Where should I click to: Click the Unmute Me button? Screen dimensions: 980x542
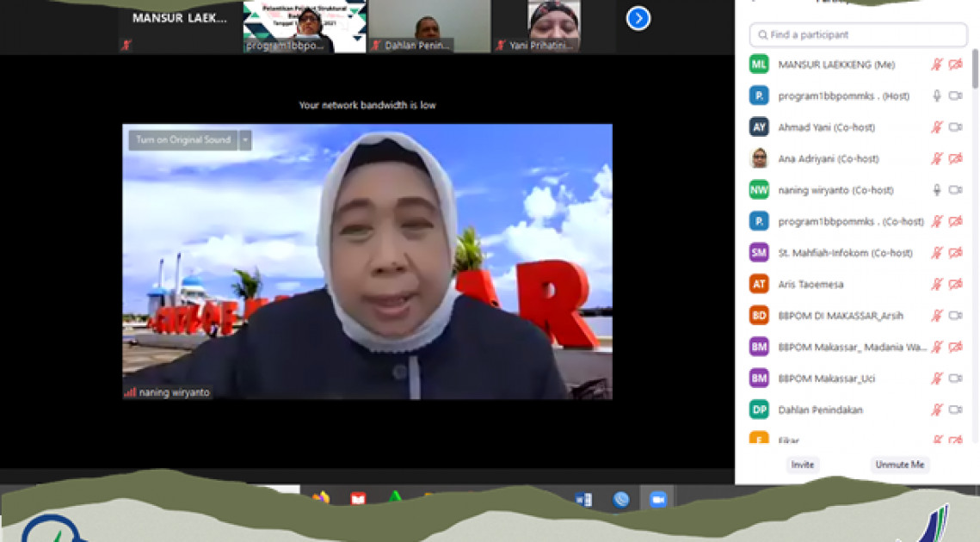pyautogui.click(x=899, y=465)
